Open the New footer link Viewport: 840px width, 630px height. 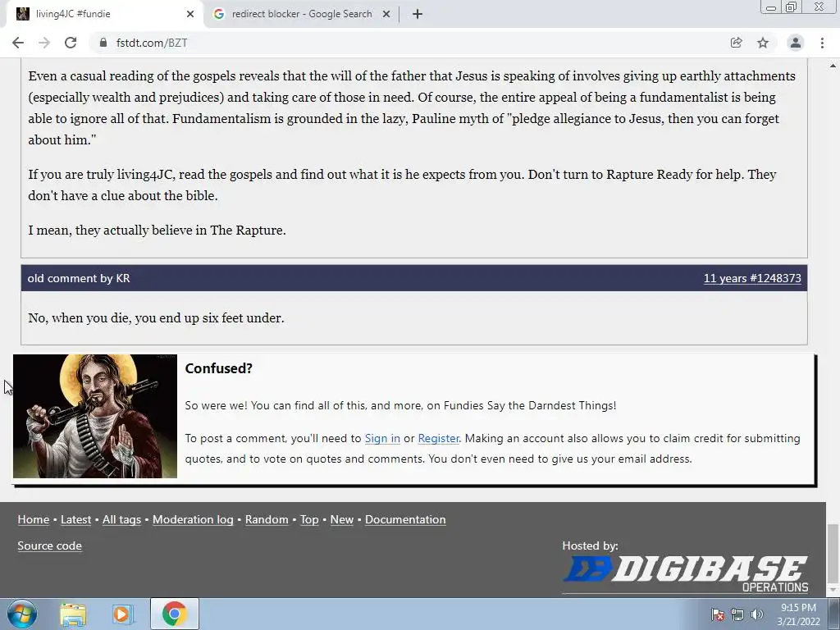click(x=342, y=519)
